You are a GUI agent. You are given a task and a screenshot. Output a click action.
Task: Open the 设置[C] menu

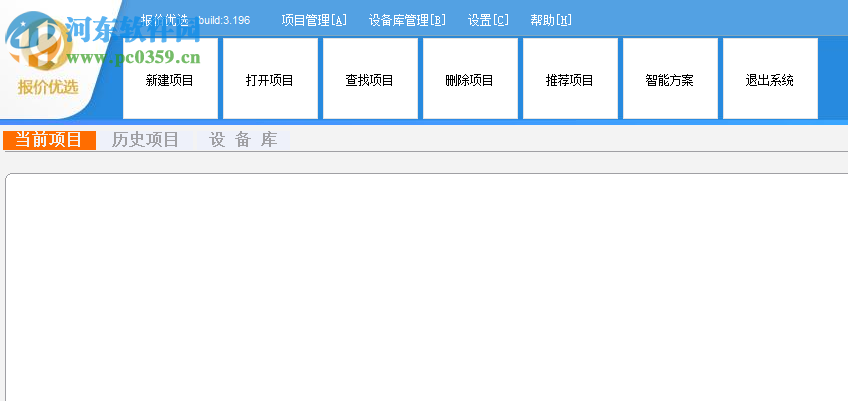tap(488, 21)
